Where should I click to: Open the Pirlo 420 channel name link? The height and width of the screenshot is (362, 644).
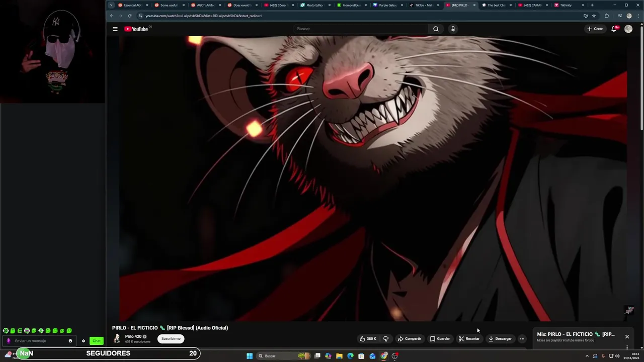[x=133, y=336]
